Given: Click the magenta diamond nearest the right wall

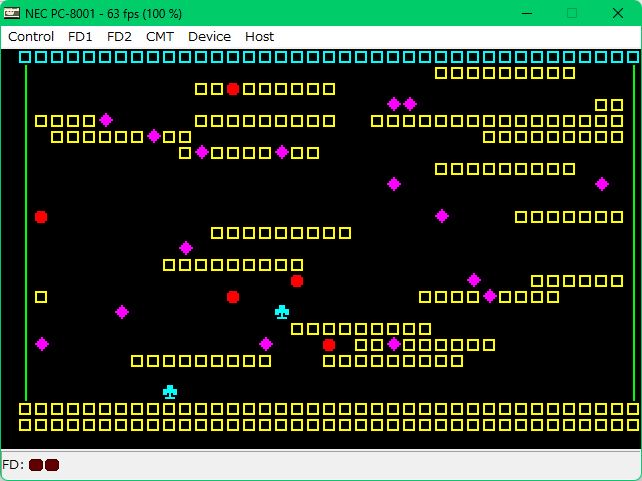Looking at the screenshot, I should (x=602, y=184).
